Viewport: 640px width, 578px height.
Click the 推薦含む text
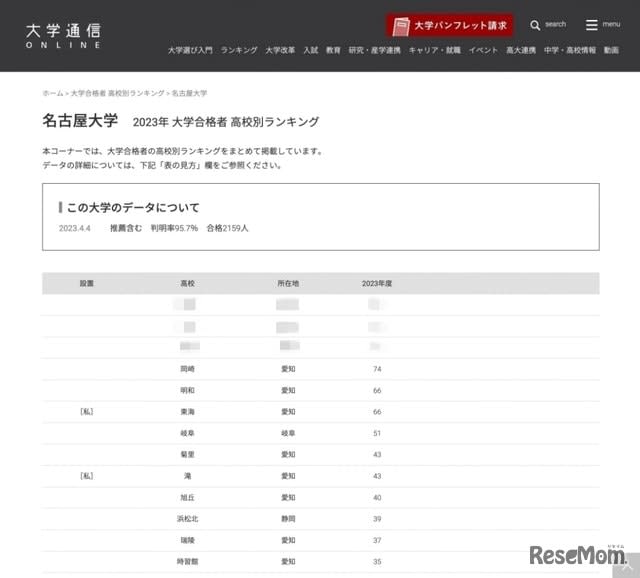(x=126, y=228)
